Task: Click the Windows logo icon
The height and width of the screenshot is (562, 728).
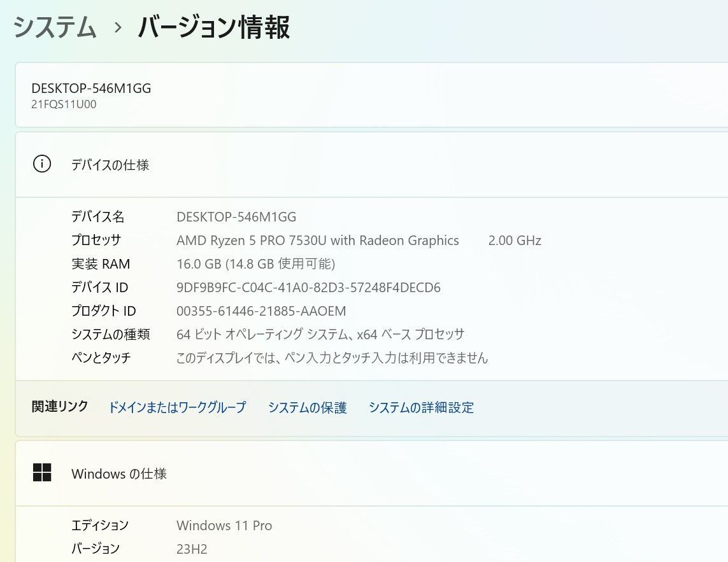Action: [x=42, y=472]
